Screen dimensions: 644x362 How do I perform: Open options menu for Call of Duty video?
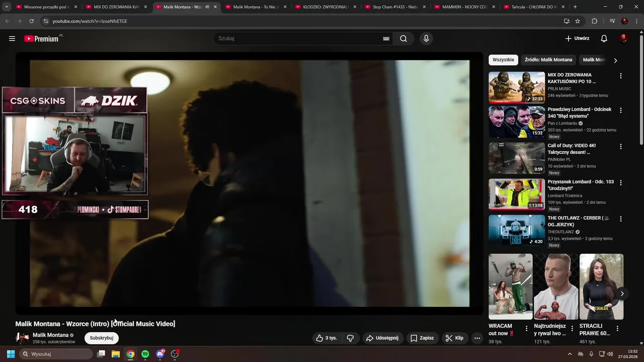tap(620, 146)
